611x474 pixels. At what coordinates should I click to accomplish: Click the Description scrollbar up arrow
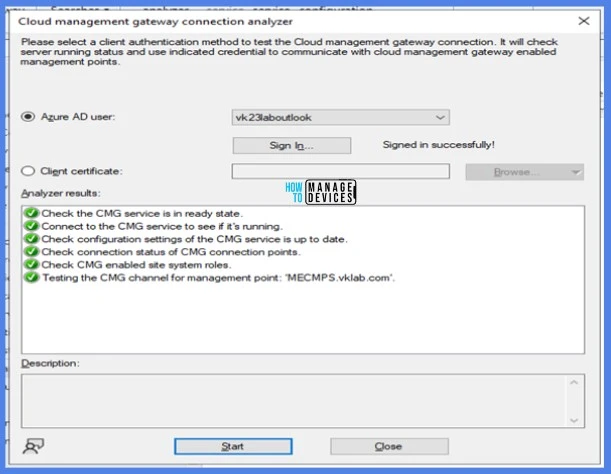[x=574, y=382]
